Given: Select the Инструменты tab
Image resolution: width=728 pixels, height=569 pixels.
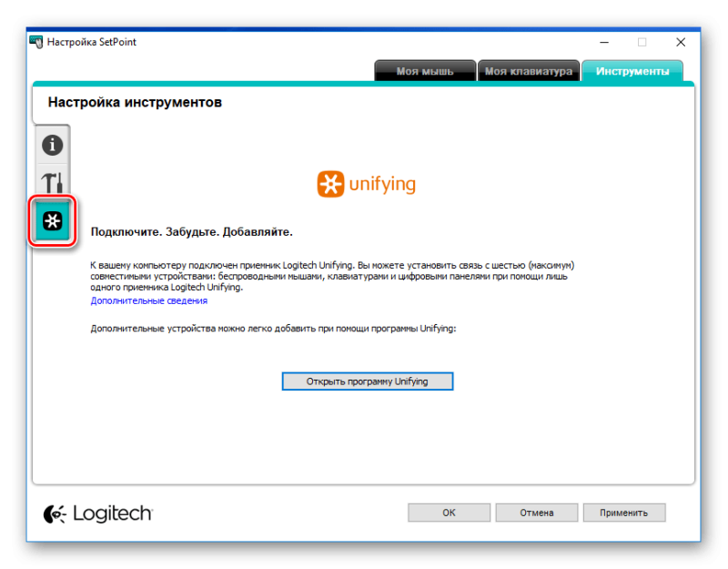Looking at the screenshot, I should tap(632, 71).
